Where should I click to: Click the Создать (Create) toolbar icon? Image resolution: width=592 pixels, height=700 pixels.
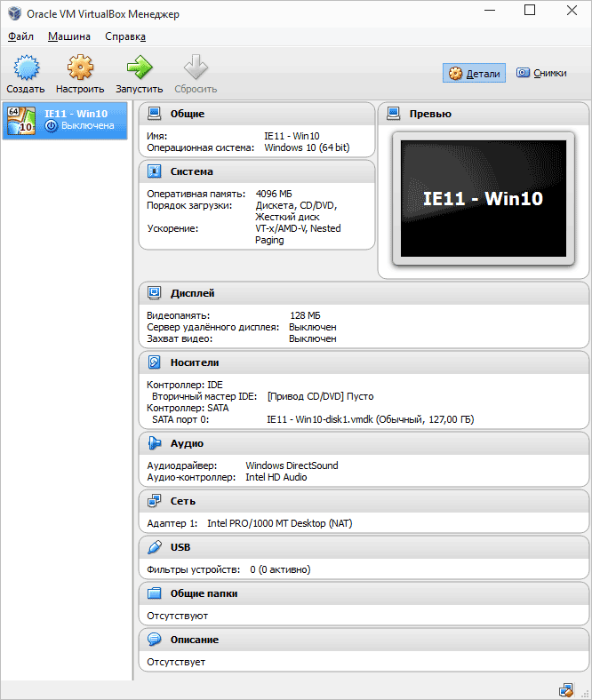[27, 68]
